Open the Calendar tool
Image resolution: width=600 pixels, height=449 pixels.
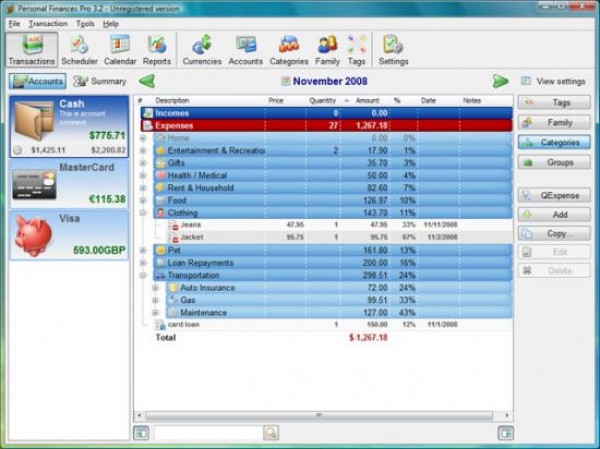(120, 50)
